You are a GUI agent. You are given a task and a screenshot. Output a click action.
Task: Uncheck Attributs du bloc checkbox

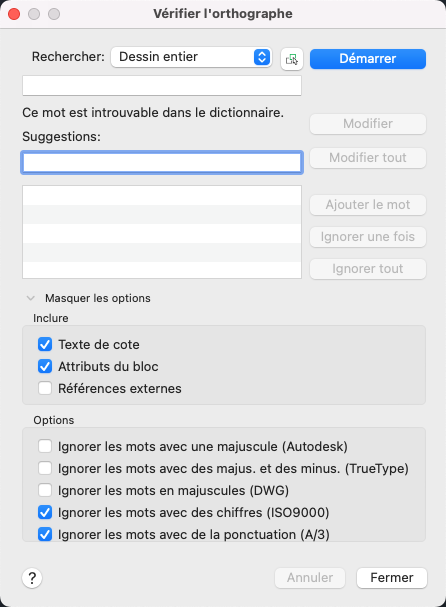click(45, 366)
